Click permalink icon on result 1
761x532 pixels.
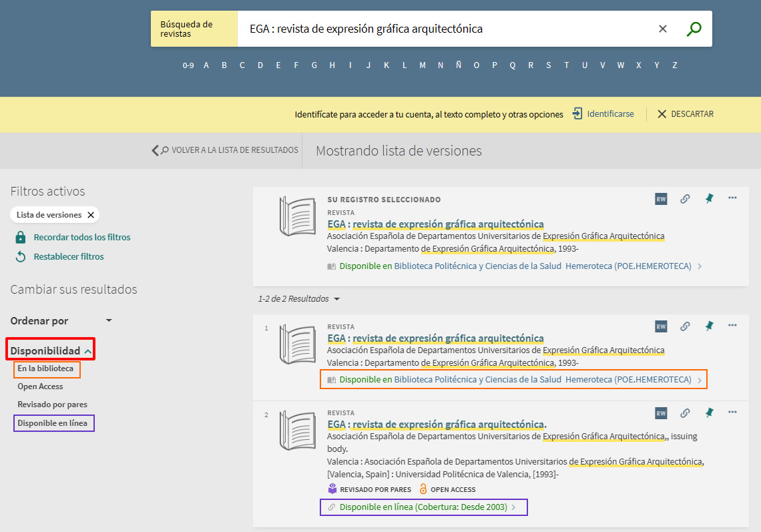pyautogui.click(x=685, y=326)
